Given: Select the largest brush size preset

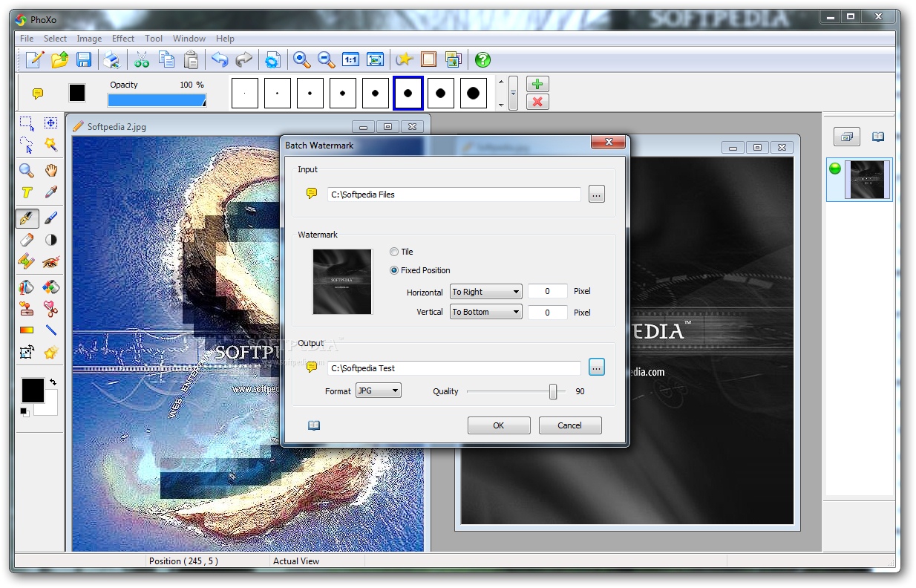Looking at the screenshot, I should (x=474, y=94).
